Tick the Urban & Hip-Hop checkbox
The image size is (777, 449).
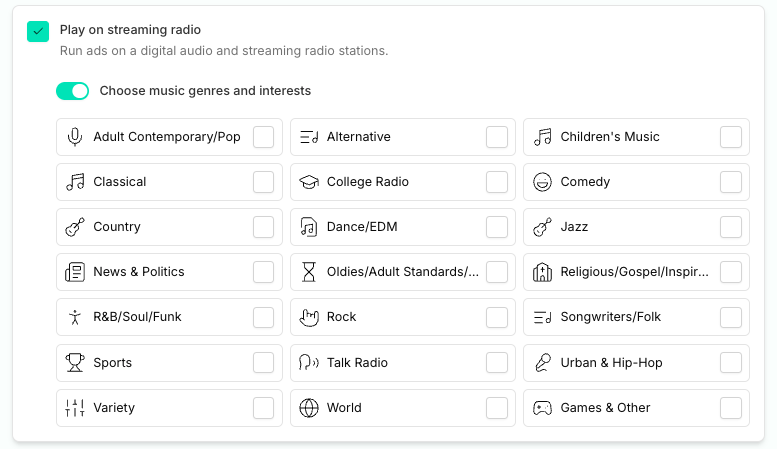(731, 363)
